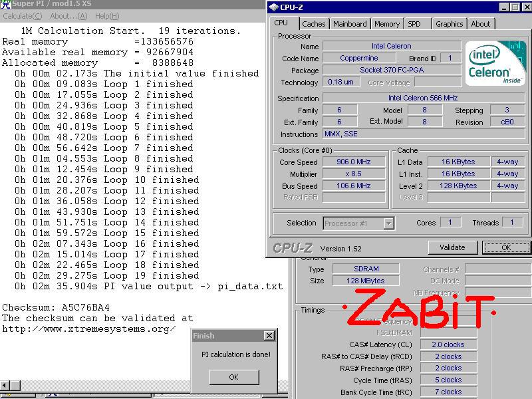Click the MMX, SSE instructions field
532x399 pixels.
click(x=424, y=134)
